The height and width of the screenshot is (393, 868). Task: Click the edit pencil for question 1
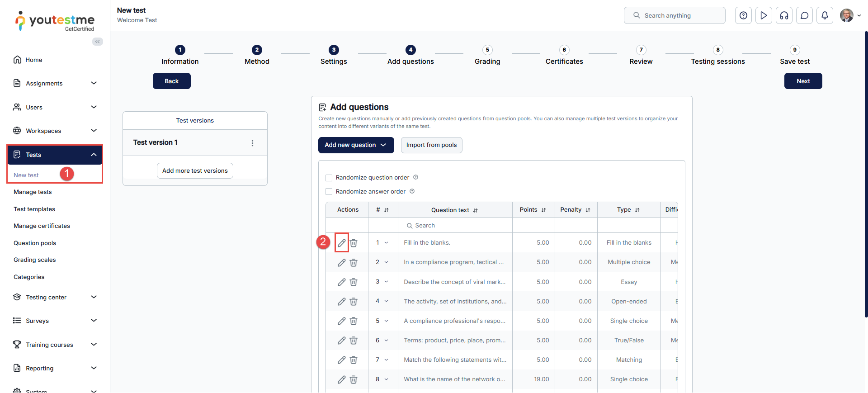tap(341, 243)
